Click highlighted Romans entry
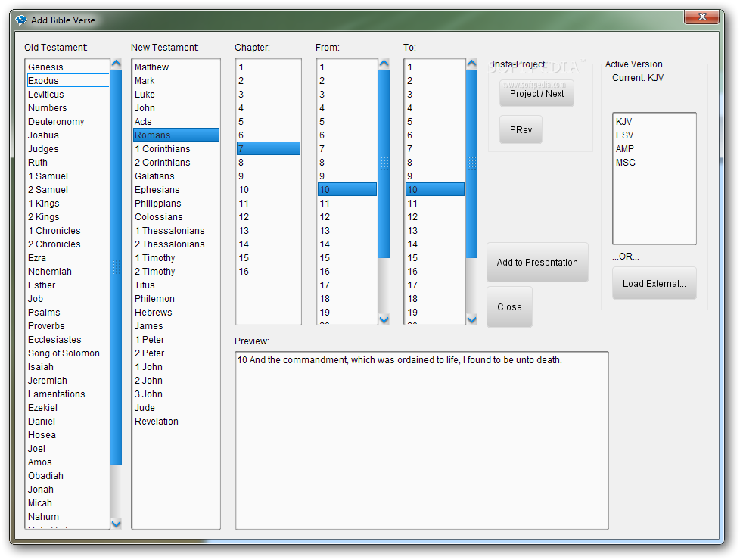 click(x=176, y=135)
